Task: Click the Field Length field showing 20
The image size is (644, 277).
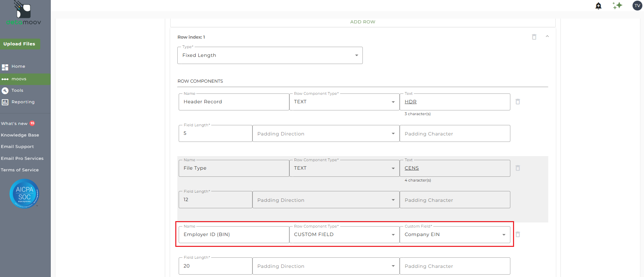Action: pyautogui.click(x=215, y=266)
